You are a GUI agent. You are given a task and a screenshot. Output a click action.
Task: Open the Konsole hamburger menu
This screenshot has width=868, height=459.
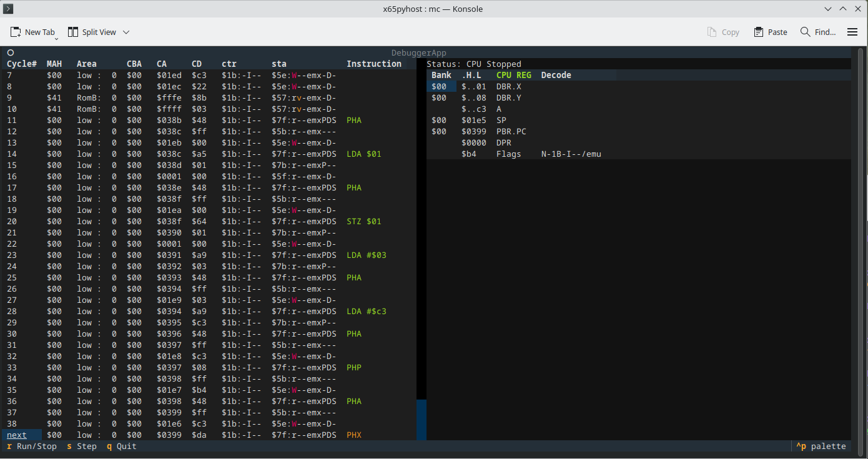tap(852, 32)
